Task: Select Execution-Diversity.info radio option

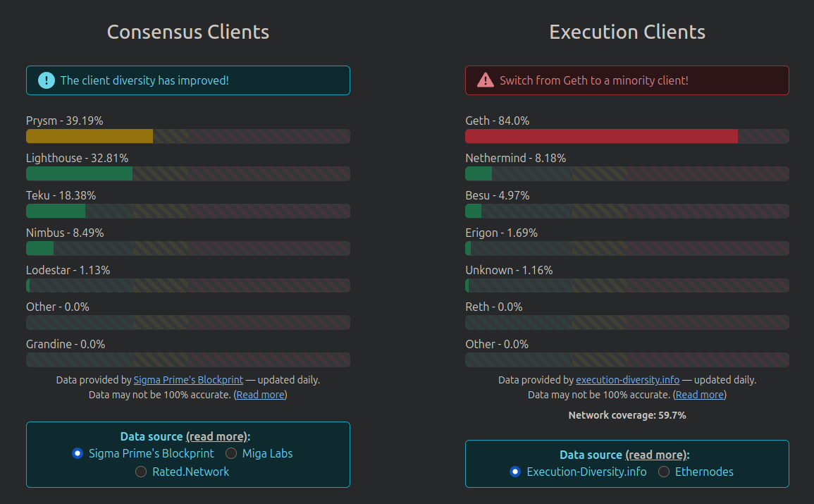Action: [x=515, y=472]
